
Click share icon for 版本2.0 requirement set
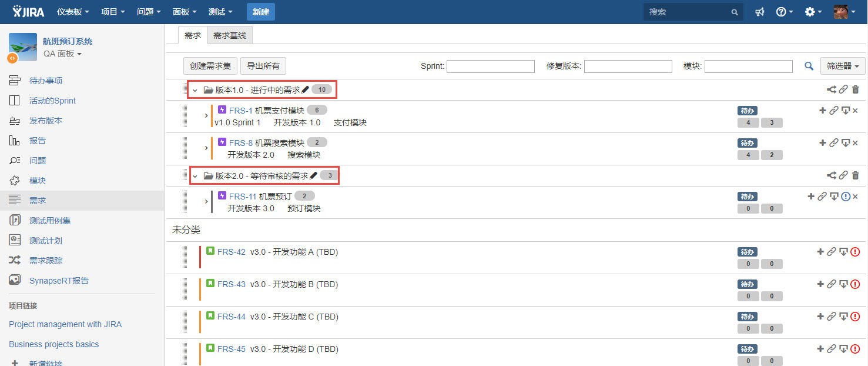832,175
